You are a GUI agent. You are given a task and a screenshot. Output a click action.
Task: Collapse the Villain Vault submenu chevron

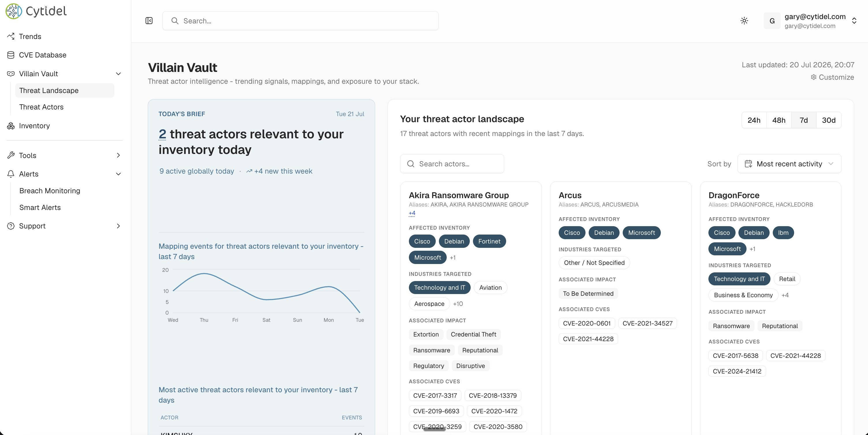tap(119, 74)
